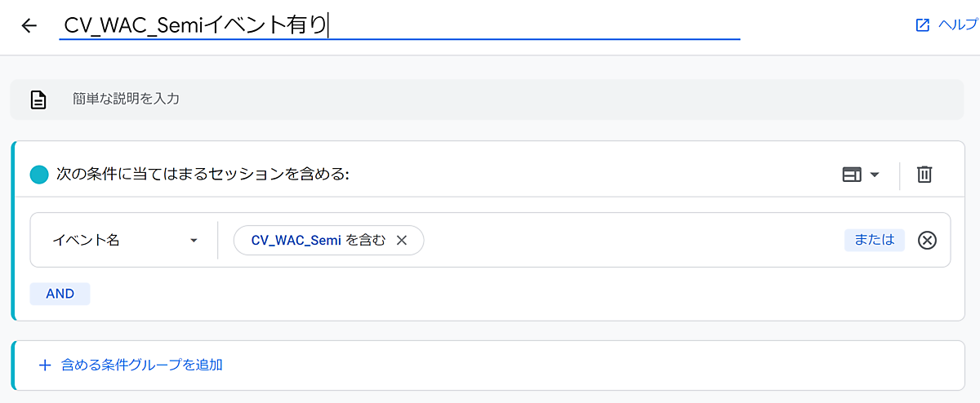Screen dimensions: 980x403
Task: Delete the condition group with trash icon
Action: [924, 175]
